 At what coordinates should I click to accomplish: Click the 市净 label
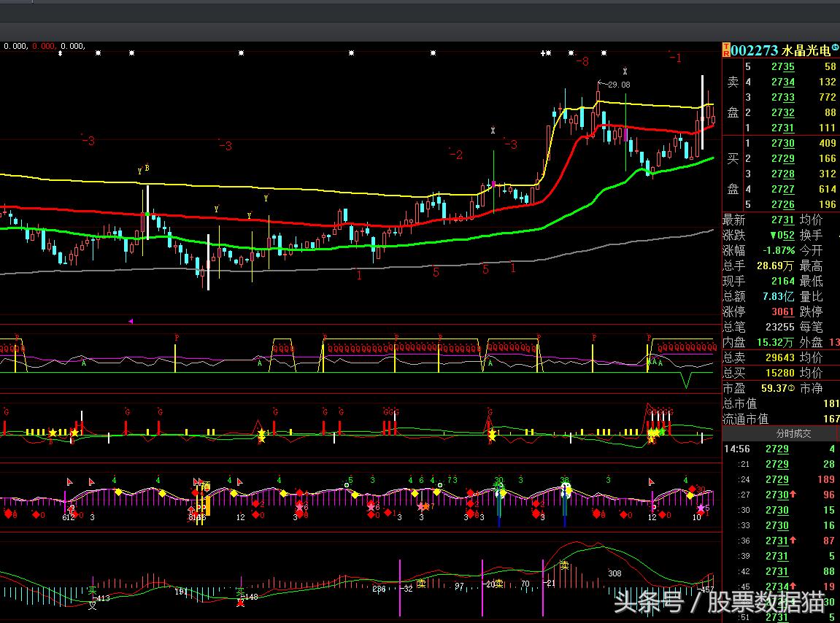click(x=811, y=388)
